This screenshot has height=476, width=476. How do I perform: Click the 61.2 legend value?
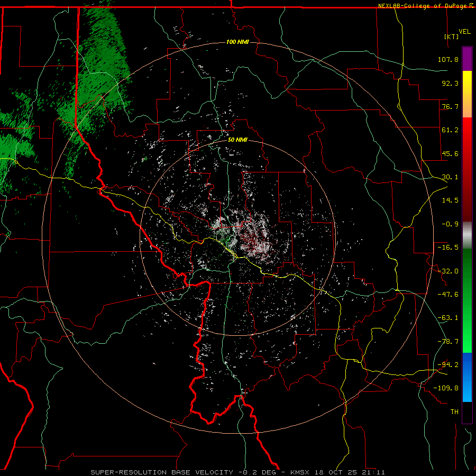coord(450,130)
